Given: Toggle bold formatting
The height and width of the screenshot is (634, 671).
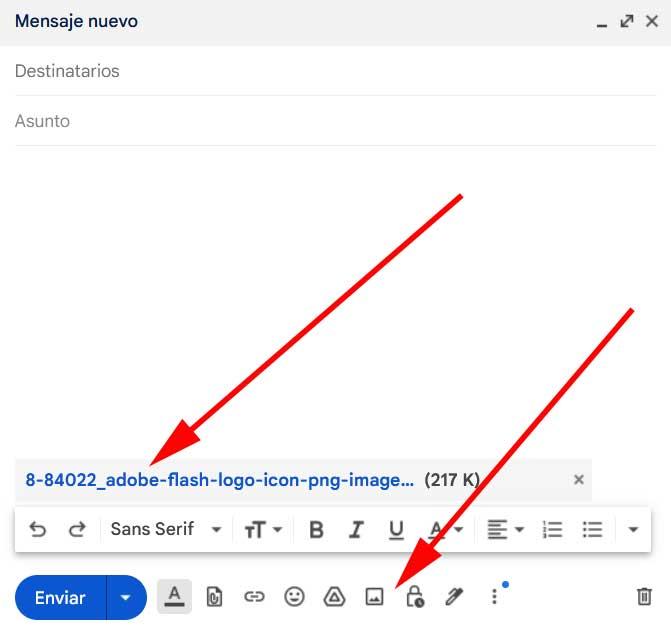Looking at the screenshot, I should [x=316, y=530].
